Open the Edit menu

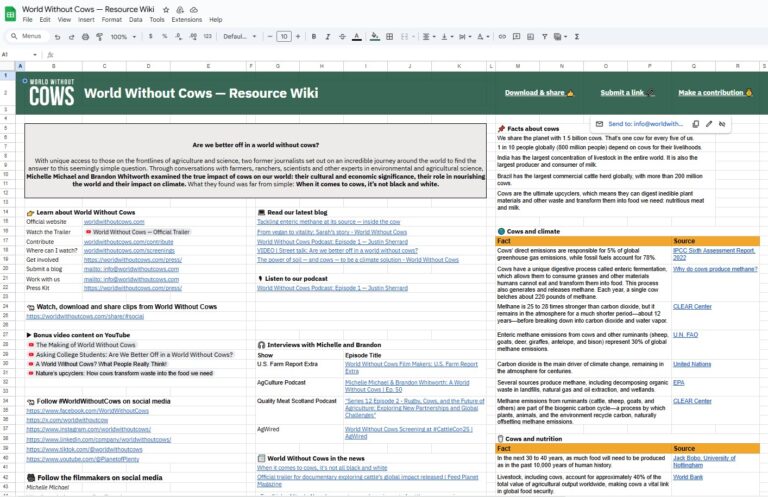click(45, 20)
